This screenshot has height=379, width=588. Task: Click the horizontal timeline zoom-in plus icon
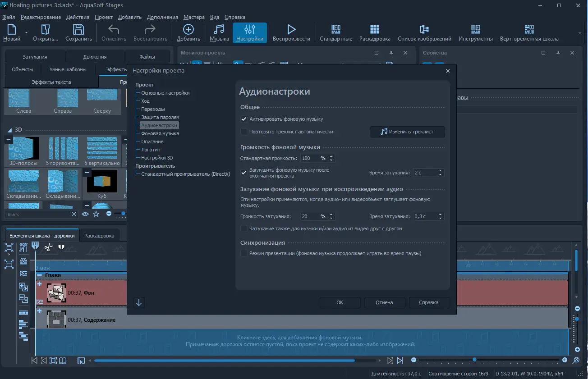[565, 360]
